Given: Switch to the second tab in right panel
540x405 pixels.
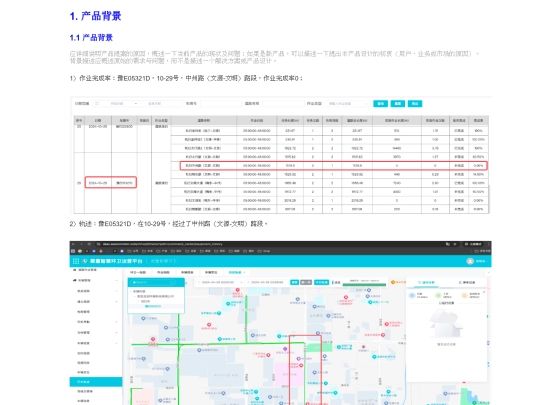Looking at the screenshot, I should (x=467, y=282).
